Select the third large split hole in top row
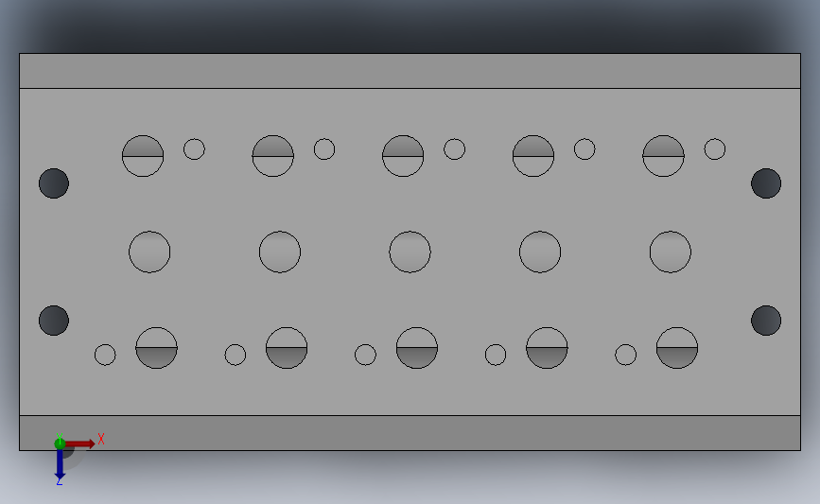 tap(403, 156)
